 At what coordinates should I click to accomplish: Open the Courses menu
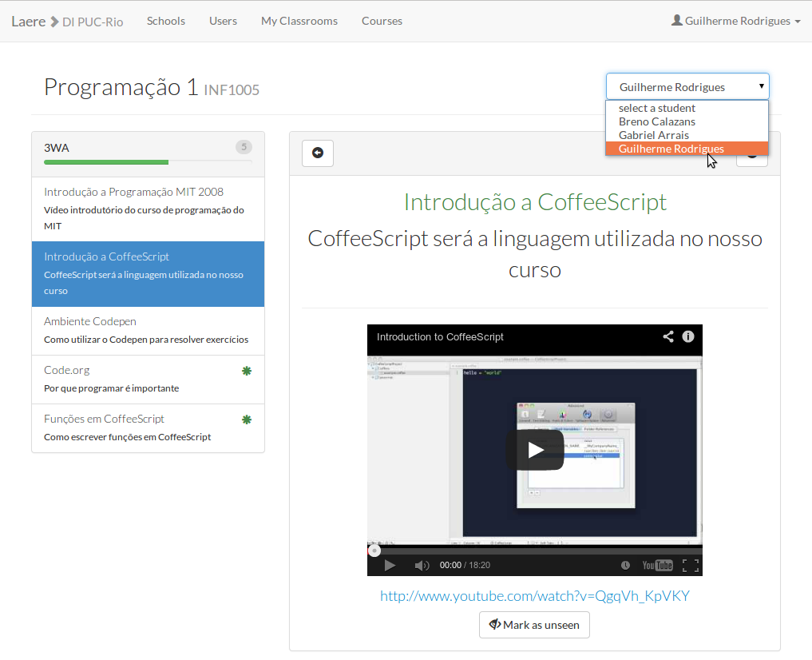[382, 21]
